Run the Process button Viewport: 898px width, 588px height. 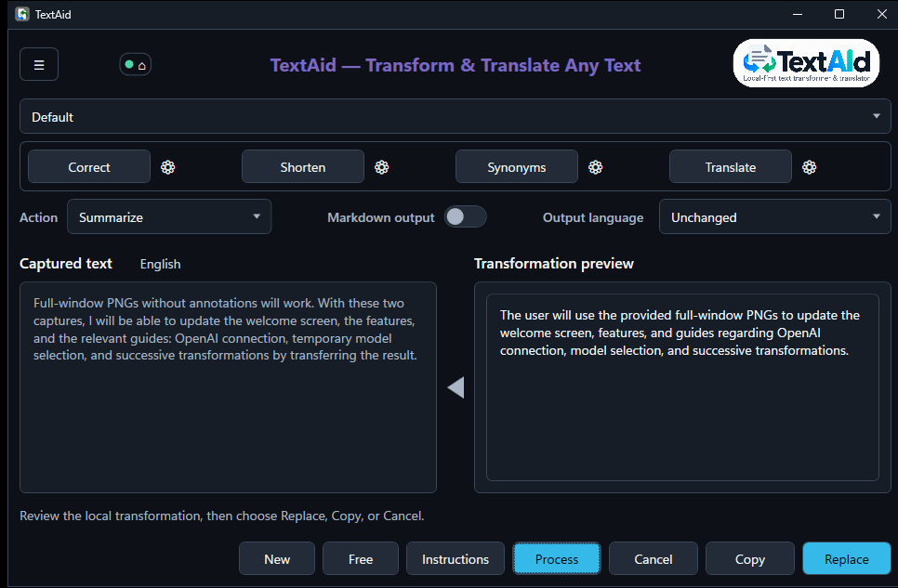[557, 559]
